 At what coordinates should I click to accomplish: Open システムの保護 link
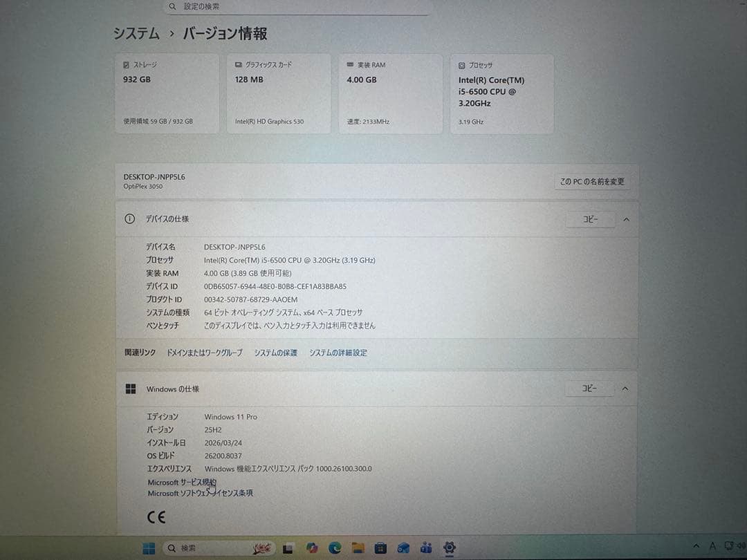[x=275, y=353]
